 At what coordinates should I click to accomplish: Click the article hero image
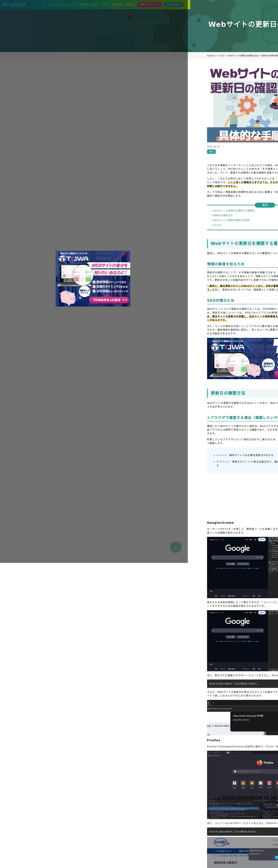242,104
